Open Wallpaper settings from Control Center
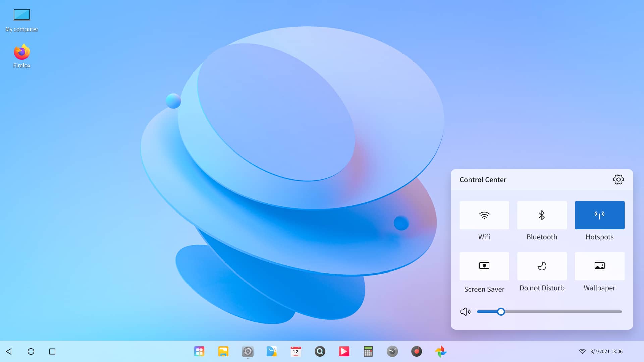Image resolution: width=644 pixels, height=362 pixels. [x=599, y=266]
